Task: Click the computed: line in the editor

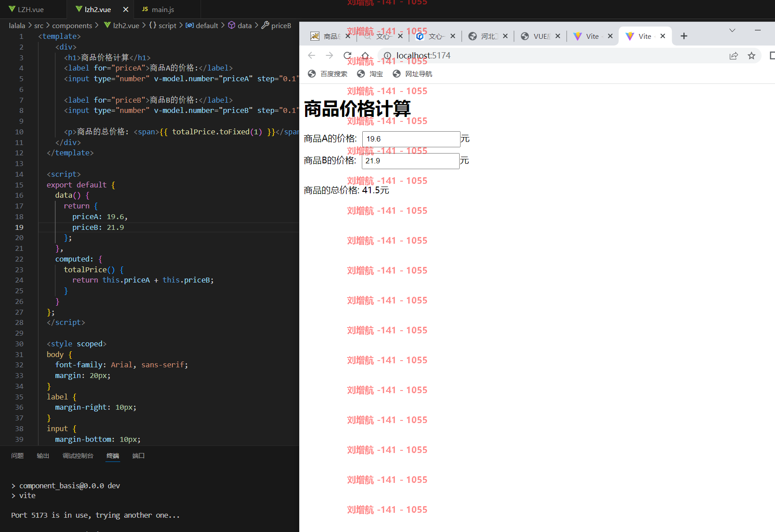Action: 79,259
